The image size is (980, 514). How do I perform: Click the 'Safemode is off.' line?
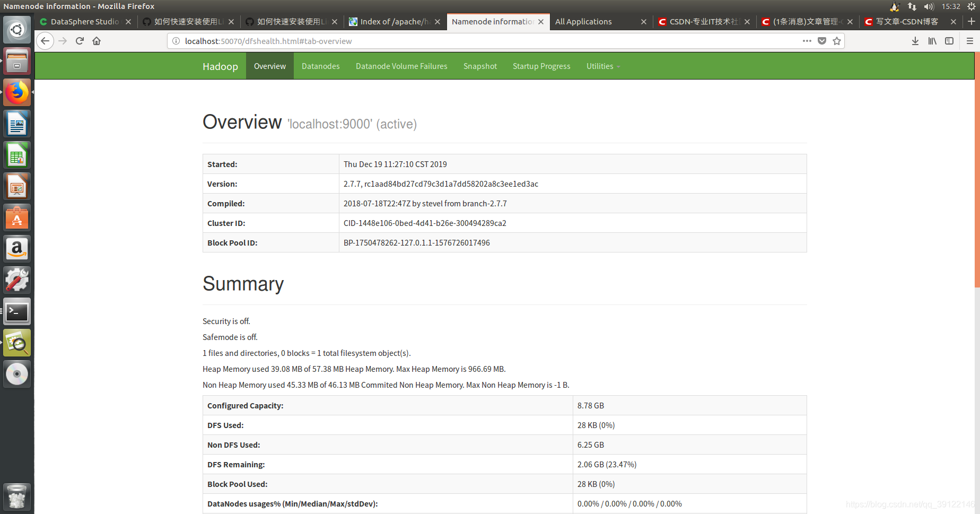click(230, 337)
